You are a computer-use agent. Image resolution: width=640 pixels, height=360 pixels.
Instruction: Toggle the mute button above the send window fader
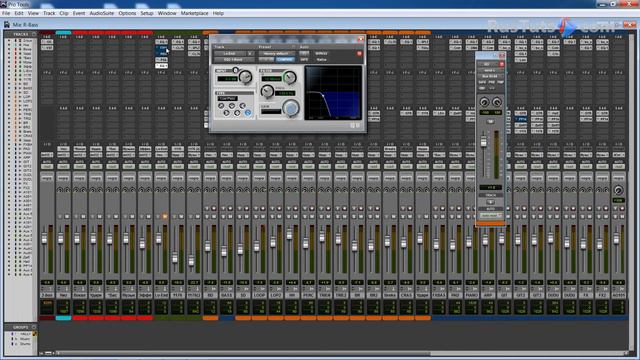point(490,121)
